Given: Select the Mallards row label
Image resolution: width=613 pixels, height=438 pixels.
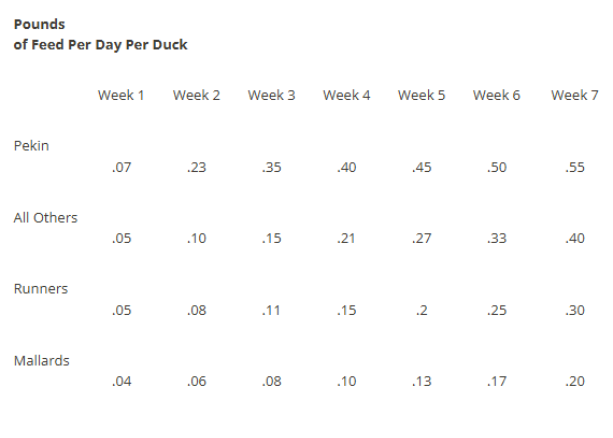Looking at the screenshot, I should [41, 360].
